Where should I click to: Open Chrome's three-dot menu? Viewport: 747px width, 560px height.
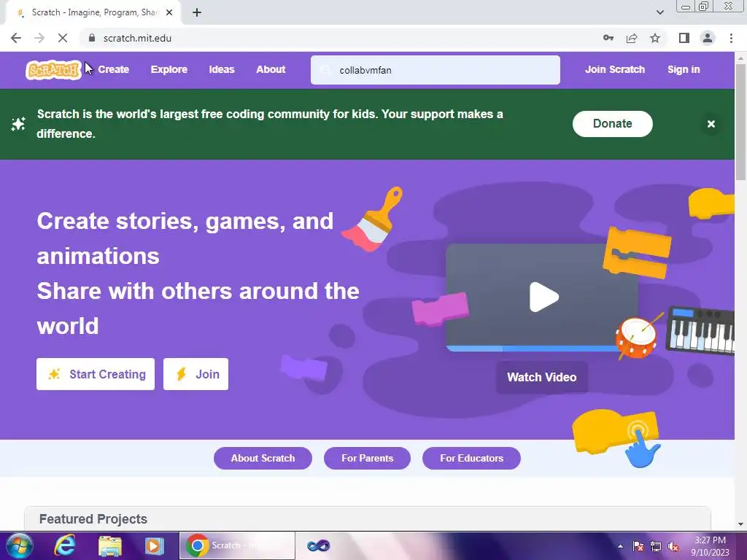[x=731, y=38]
